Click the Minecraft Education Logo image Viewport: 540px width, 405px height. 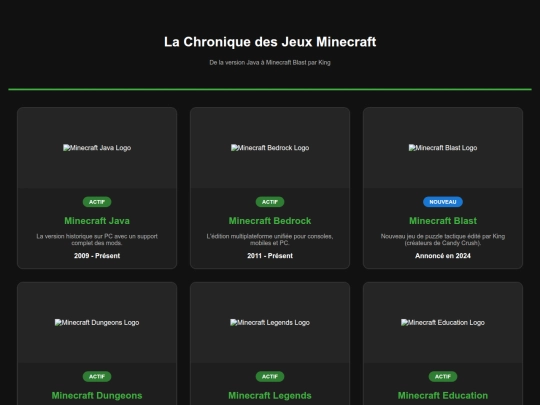[x=443, y=322]
